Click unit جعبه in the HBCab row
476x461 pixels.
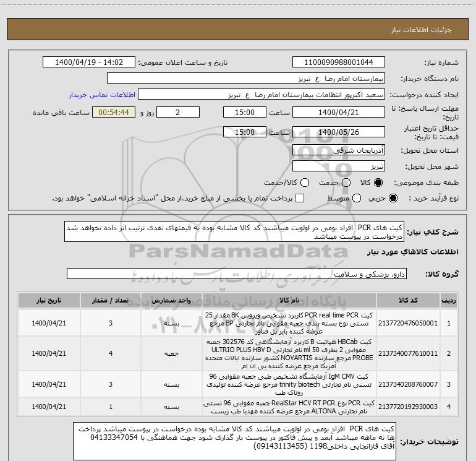[171, 354]
